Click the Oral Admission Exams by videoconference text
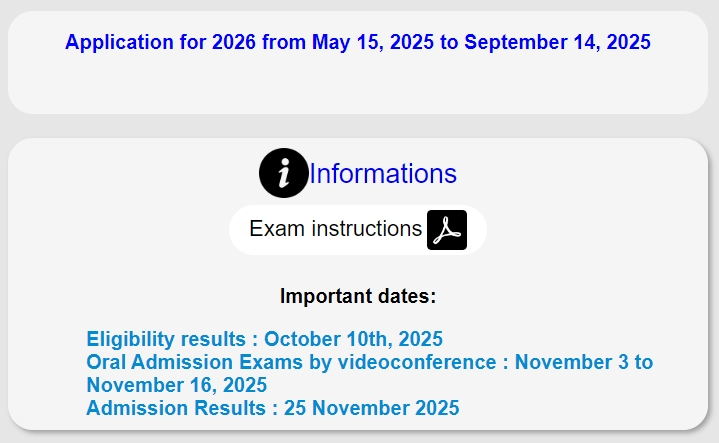719x443 pixels. [x=291, y=362]
